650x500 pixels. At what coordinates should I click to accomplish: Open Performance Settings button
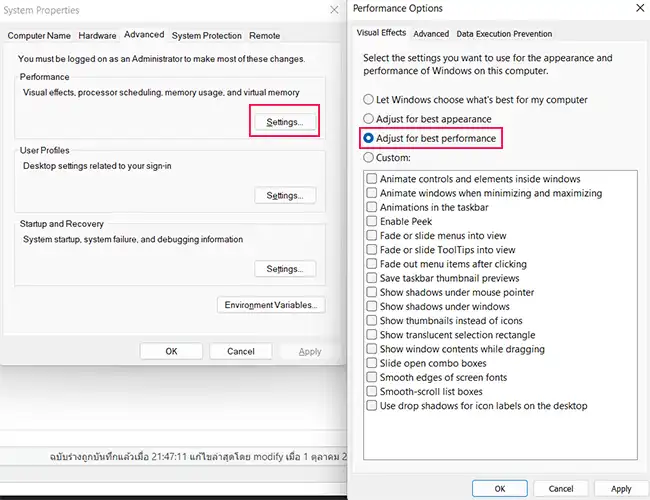click(284, 122)
